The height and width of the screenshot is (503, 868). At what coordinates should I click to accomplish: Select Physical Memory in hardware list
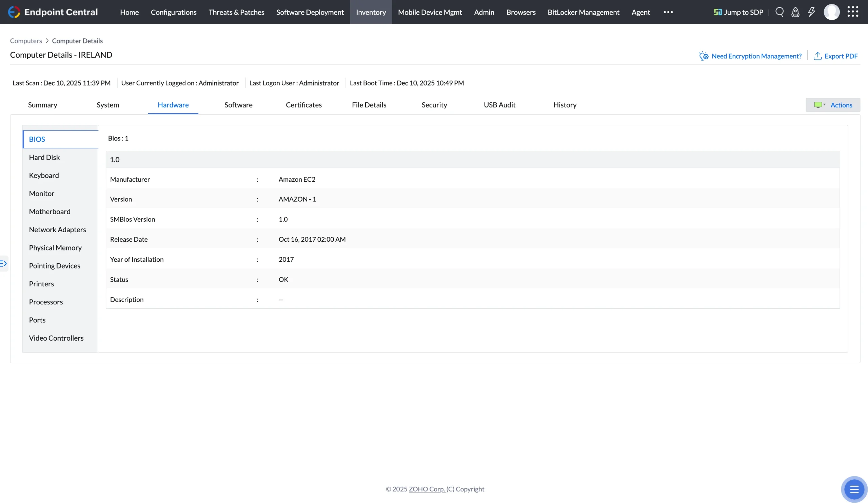point(60,247)
